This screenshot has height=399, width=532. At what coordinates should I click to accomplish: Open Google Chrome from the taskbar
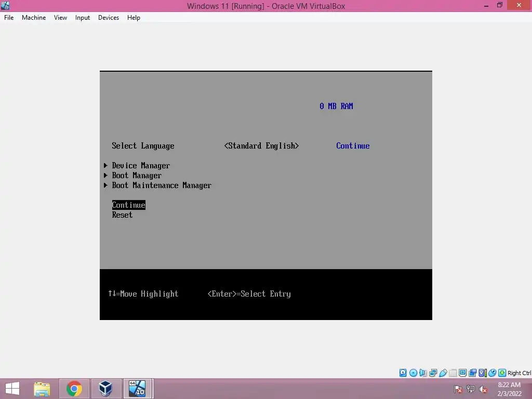pos(74,389)
